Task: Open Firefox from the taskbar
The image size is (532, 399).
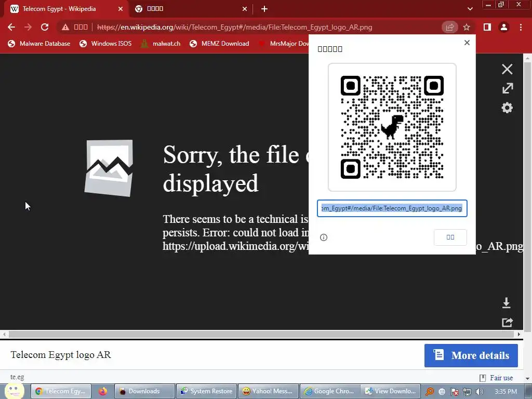Action: 102,391
